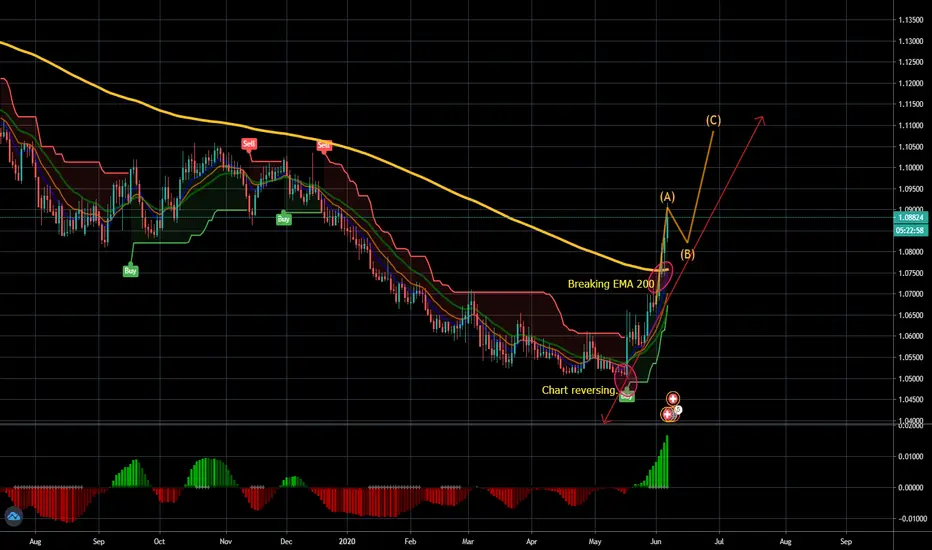Click the 1.13500 price axis label
Viewport: 932px width, 550px height.
(x=911, y=20)
